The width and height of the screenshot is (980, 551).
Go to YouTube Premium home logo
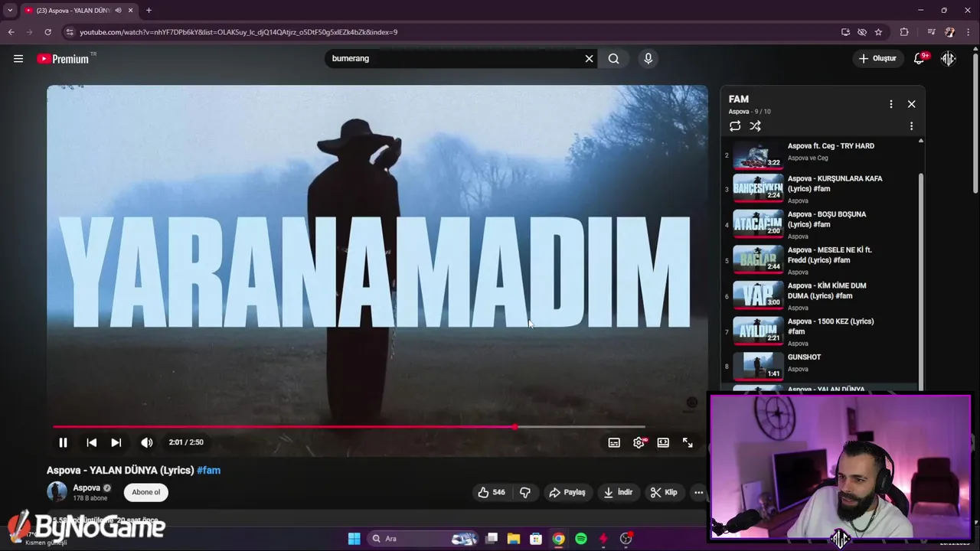[63, 59]
